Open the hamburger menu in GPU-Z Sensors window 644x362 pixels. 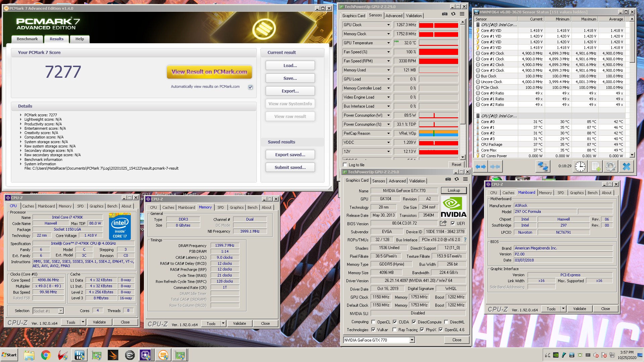pyautogui.click(x=462, y=14)
